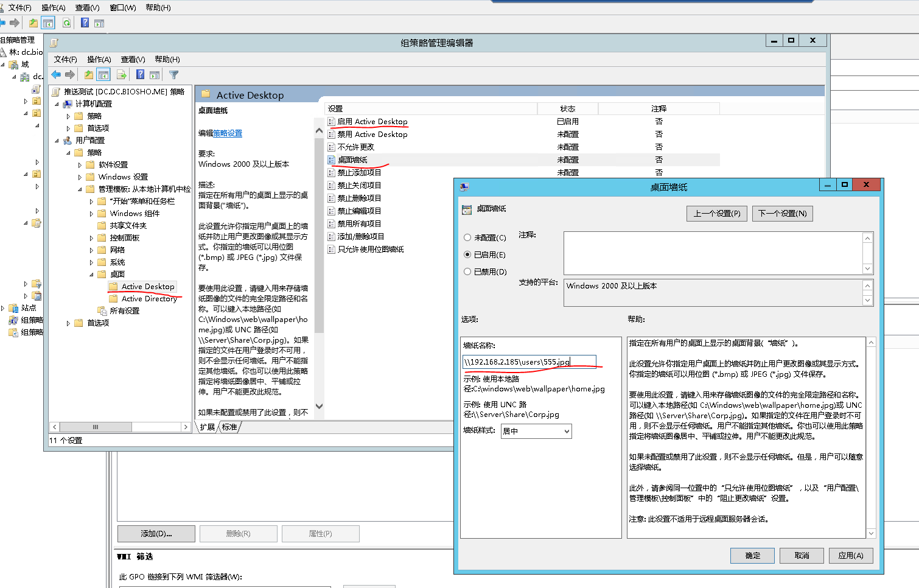Collapse the 桌面 tree node
Image resolution: width=919 pixels, height=588 pixels.
coord(92,275)
